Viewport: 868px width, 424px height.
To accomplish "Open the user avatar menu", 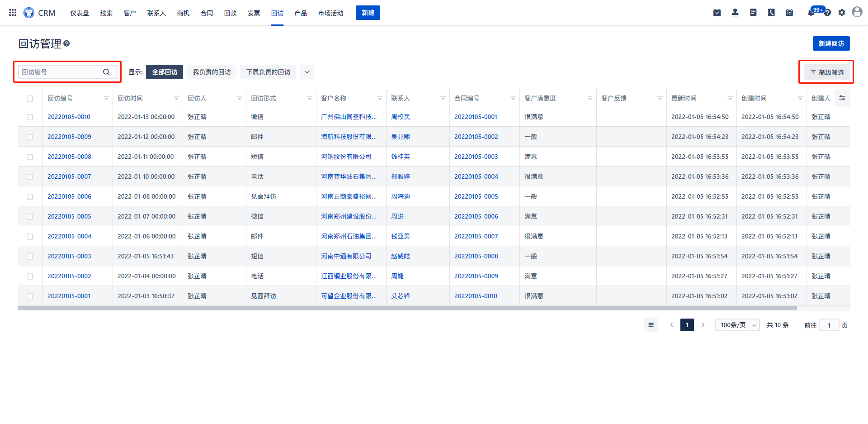I will click(857, 12).
